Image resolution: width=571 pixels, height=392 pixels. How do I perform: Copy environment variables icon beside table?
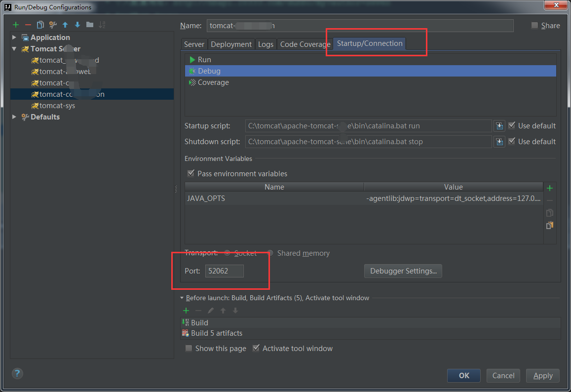coord(550,213)
